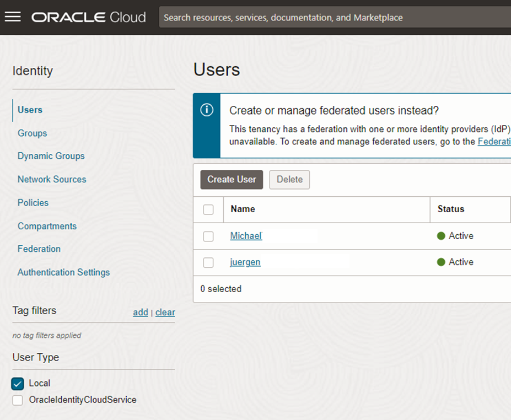Screen dimensions: 511x420
Task: Open Network Sources section
Action: click(x=52, y=179)
